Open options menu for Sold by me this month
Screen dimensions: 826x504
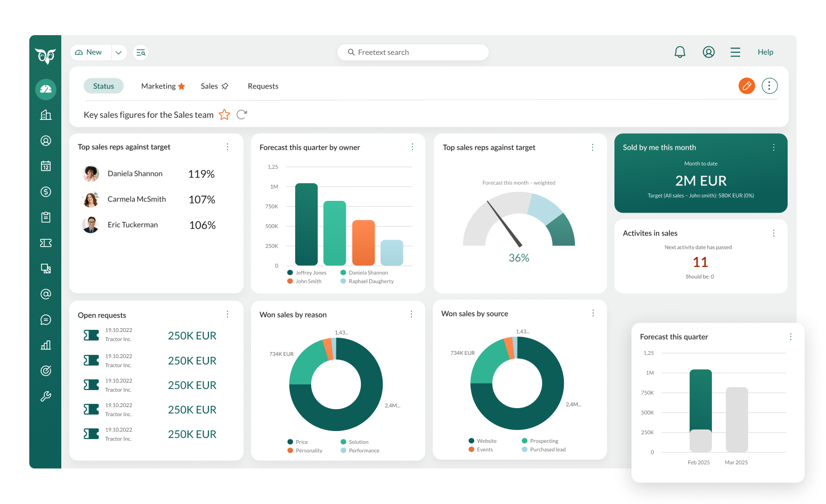(774, 148)
